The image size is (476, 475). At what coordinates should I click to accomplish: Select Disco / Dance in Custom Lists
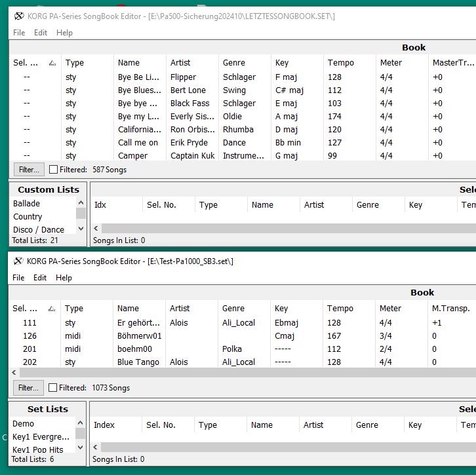pyautogui.click(x=39, y=229)
